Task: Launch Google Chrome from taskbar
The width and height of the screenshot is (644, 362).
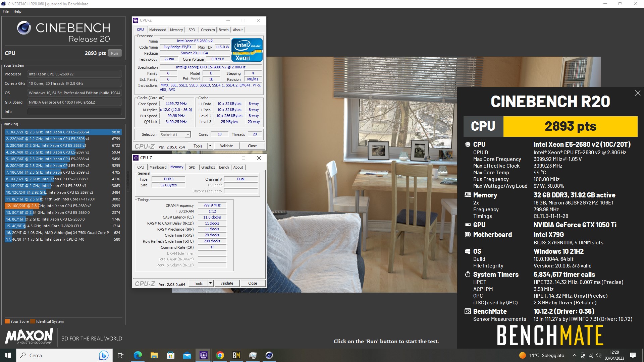Action: coord(220,355)
